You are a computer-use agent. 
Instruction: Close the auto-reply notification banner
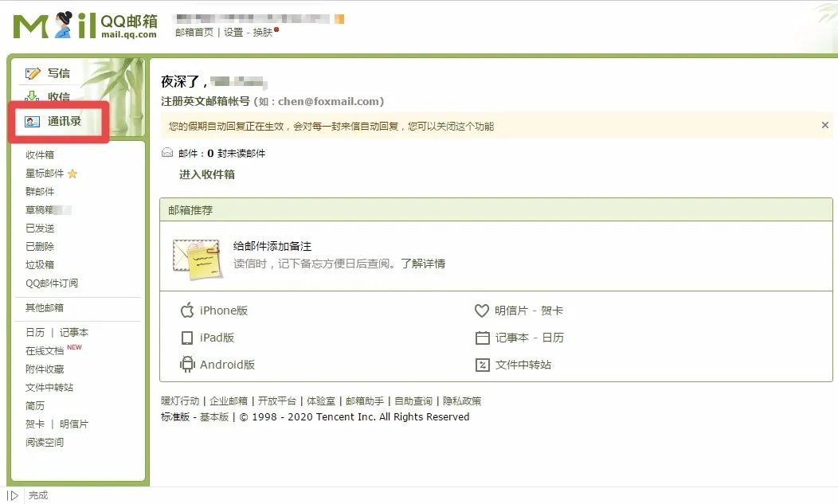(x=824, y=125)
